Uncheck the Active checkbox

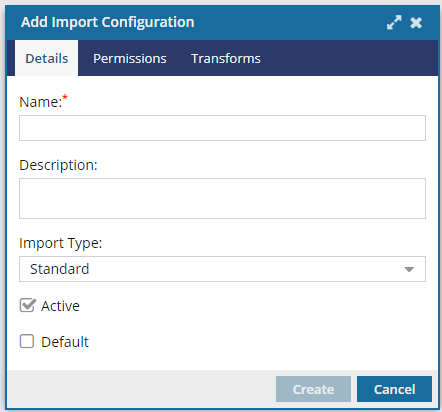pyautogui.click(x=27, y=305)
